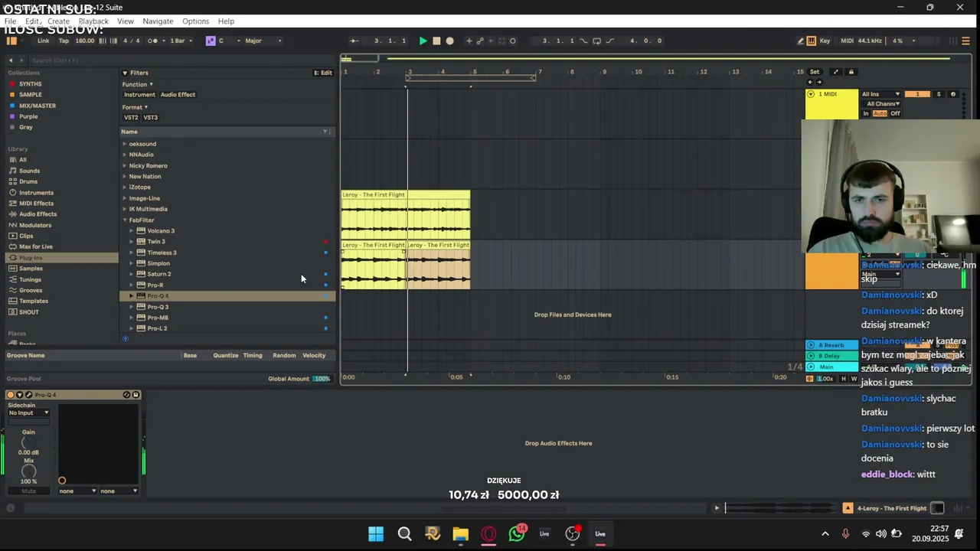
Task: Toggle the Computer MIDI Keyboard icon
Action: pyautogui.click(x=812, y=41)
